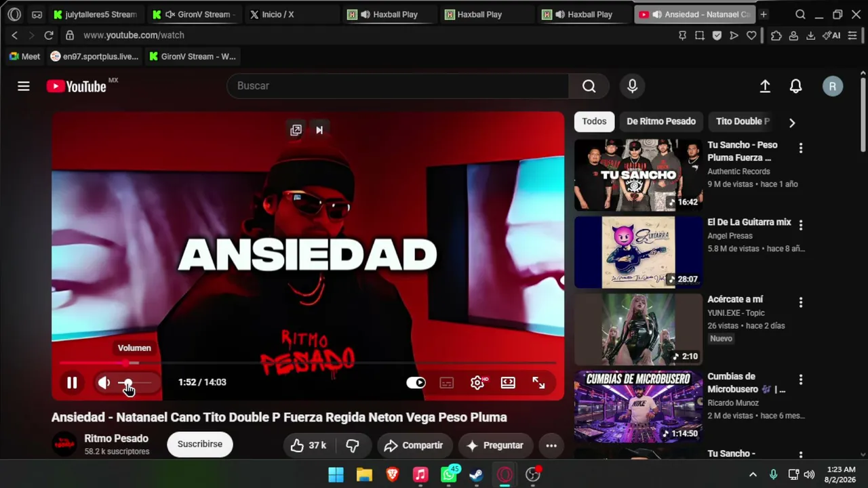868x488 pixels.
Task: Open the player settings gear
Action: point(477,383)
